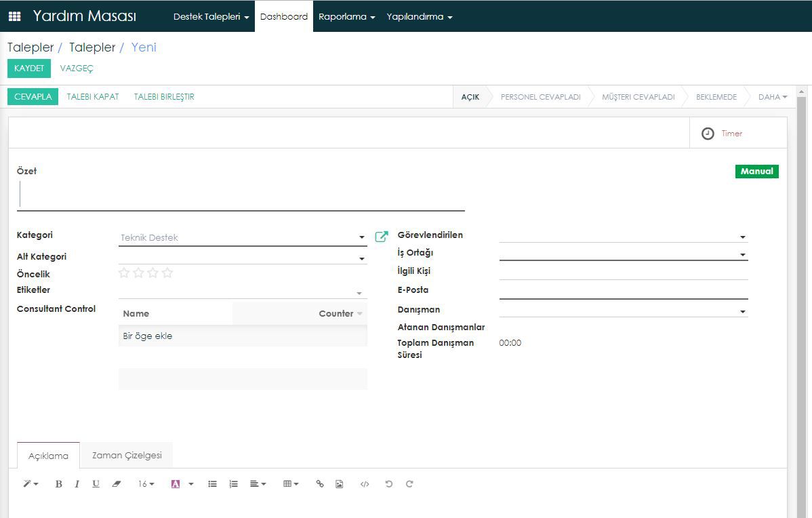Expand the DAHA status dropdown
The image size is (812, 518).
coord(773,97)
